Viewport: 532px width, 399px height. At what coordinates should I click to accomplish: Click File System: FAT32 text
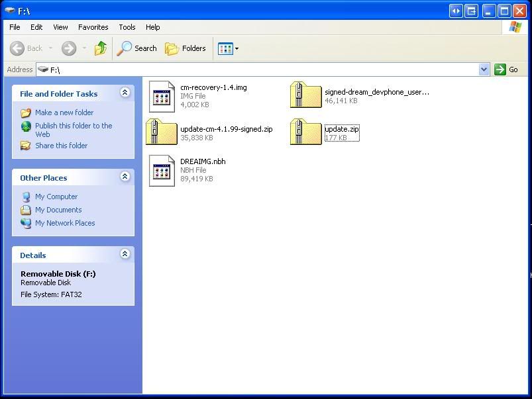(51, 294)
